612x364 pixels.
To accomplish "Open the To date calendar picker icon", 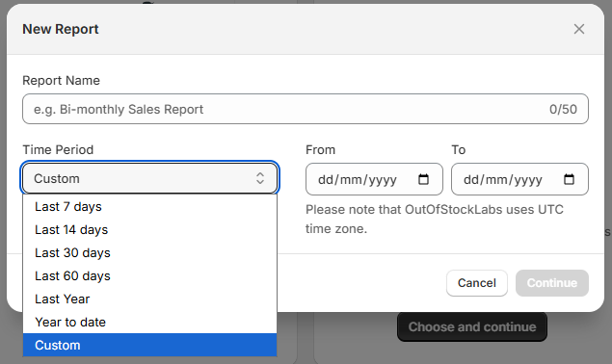I will [x=569, y=179].
